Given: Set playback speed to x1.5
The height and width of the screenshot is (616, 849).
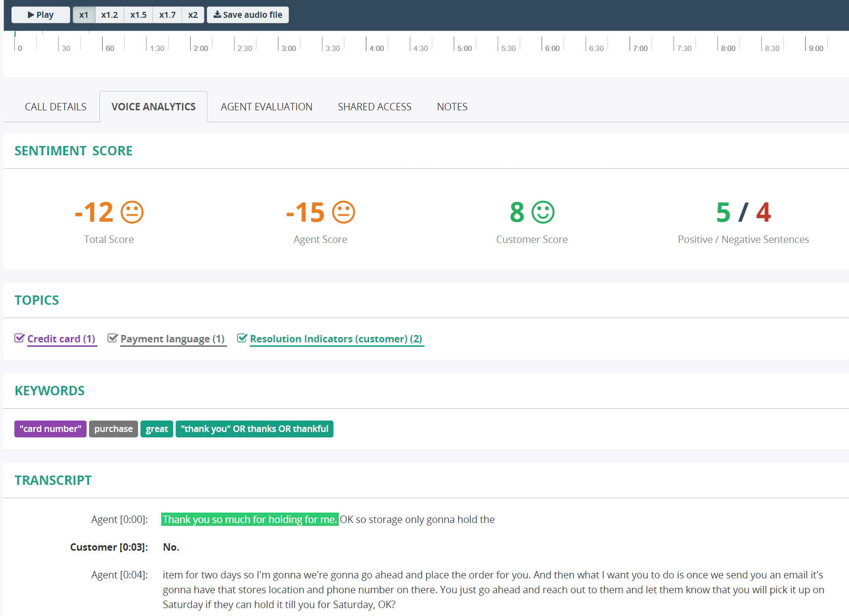Looking at the screenshot, I should [x=138, y=14].
